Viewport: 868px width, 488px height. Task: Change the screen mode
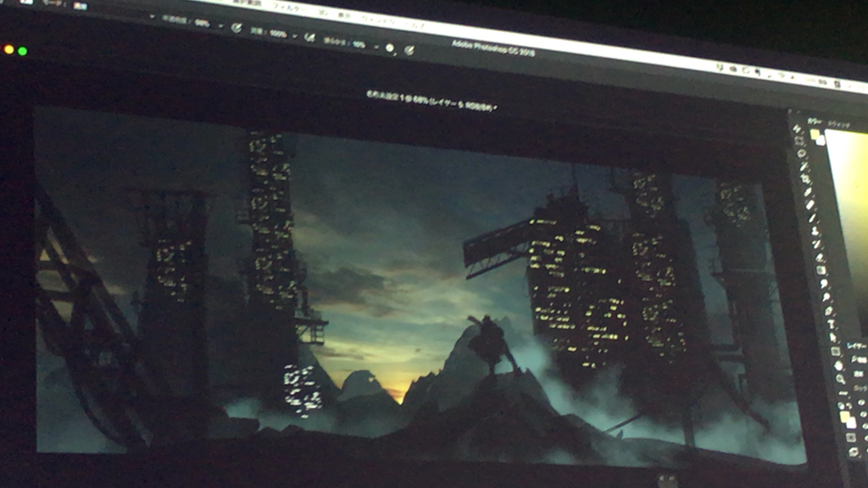point(853,452)
